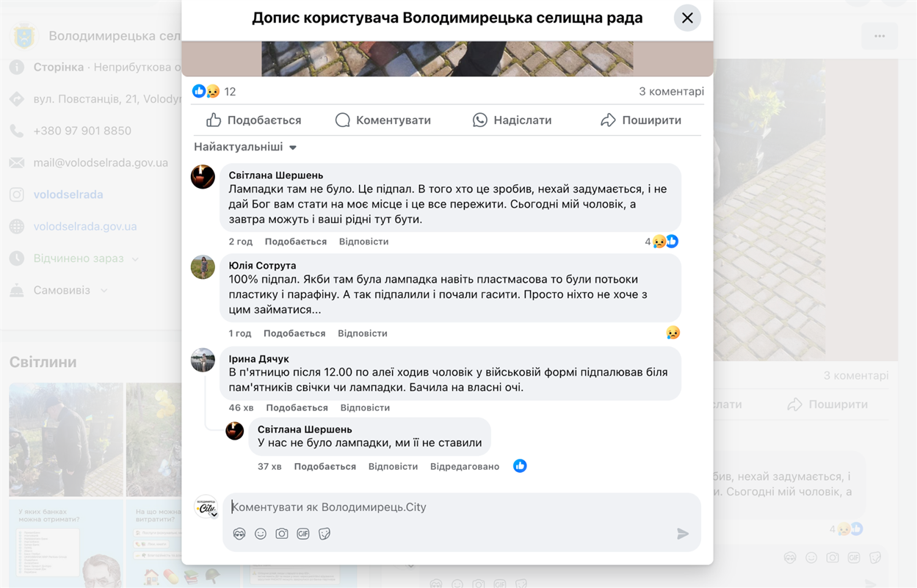
Task: Open Світлана Шершень's profile from first comment
Action: (276, 175)
